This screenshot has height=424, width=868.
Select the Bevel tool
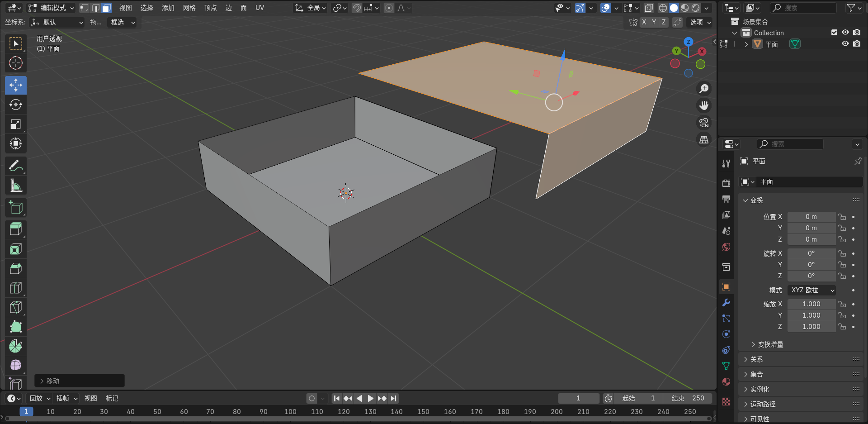click(16, 268)
